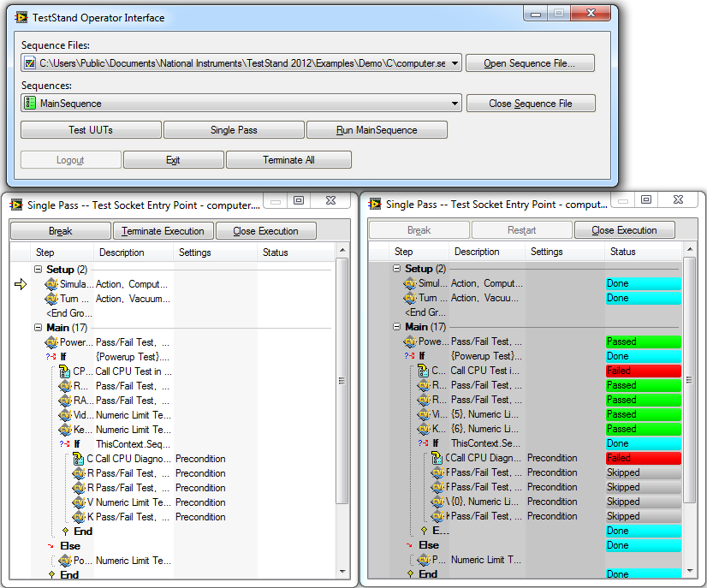Click the Power step icon in right Main group
The width and height of the screenshot is (707, 588).
pos(410,342)
